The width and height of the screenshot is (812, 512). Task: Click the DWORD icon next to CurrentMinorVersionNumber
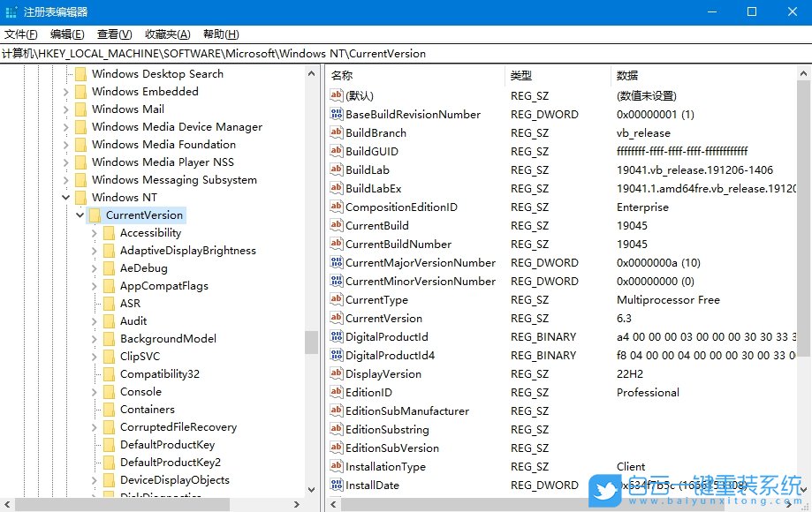click(337, 281)
